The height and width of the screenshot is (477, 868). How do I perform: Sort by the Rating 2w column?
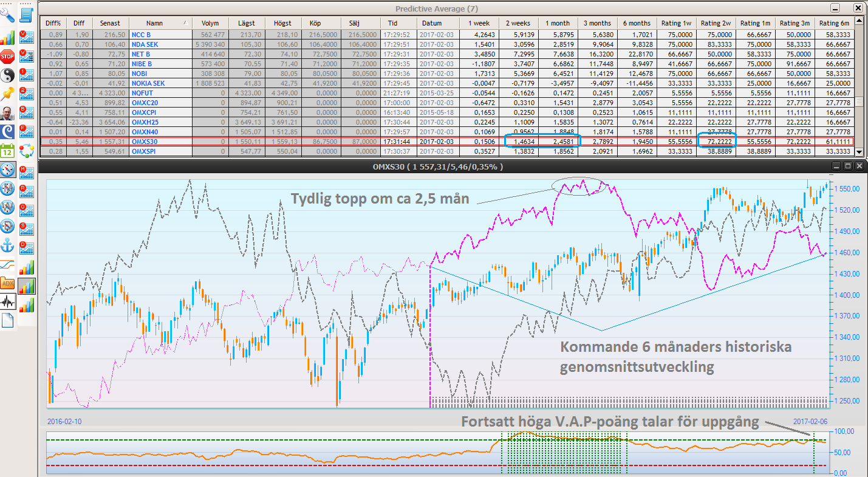coord(716,22)
